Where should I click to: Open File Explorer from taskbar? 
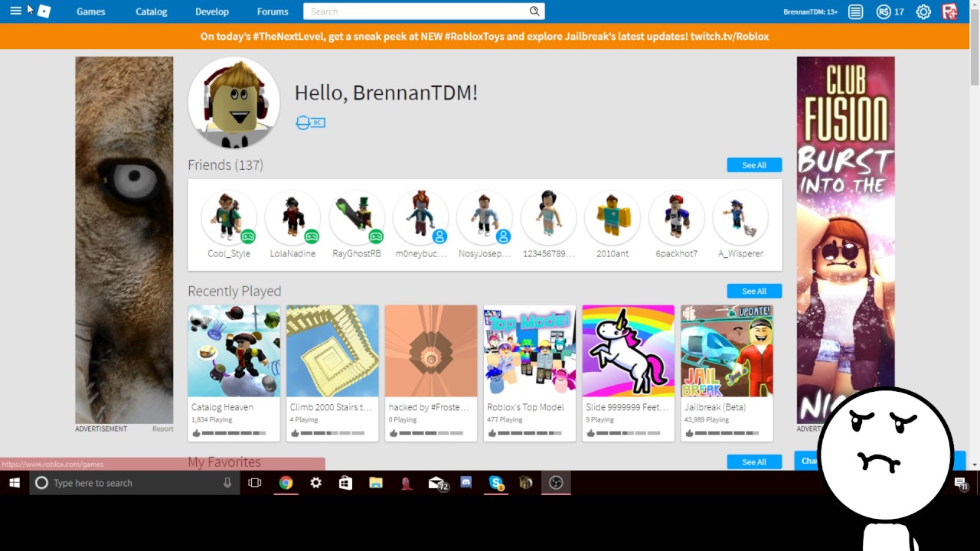[375, 483]
